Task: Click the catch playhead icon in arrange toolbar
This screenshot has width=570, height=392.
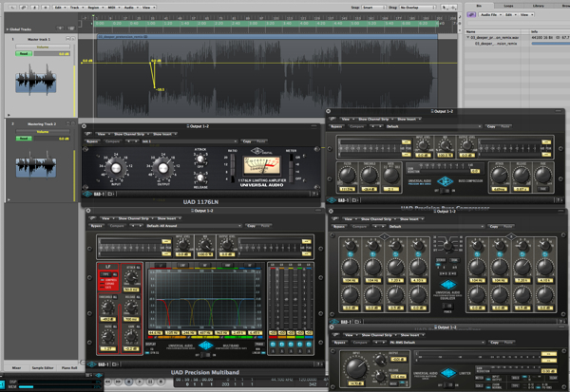Action: coord(35,7)
